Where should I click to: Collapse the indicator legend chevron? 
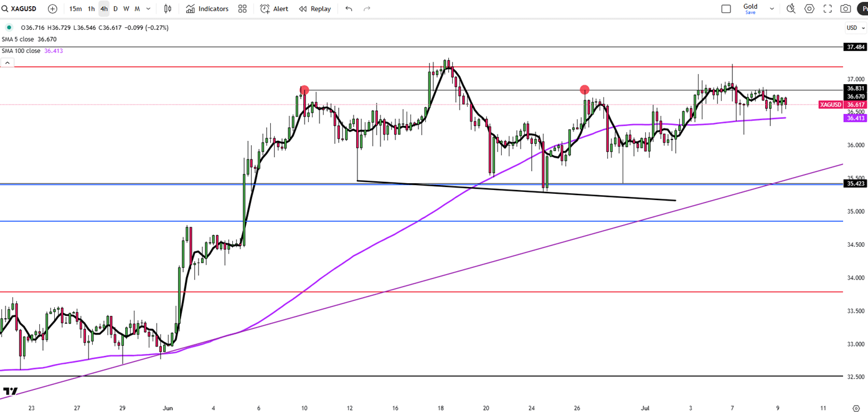(x=7, y=63)
